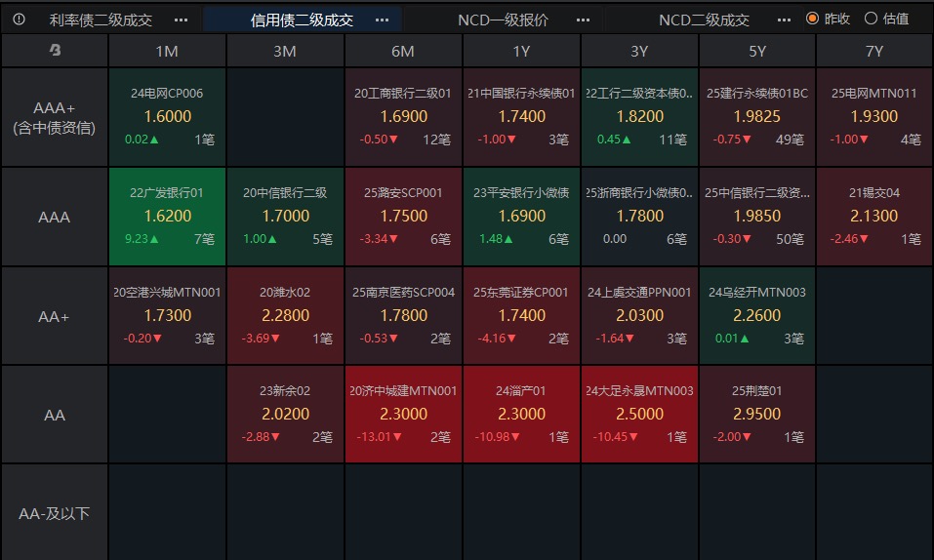934x560 pixels.
Task: Click the 6M column header
Action: [403, 51]
